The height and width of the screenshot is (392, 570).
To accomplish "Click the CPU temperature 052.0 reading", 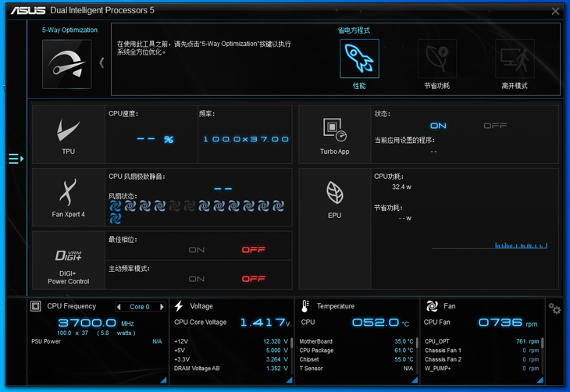I will pyautogui.click(x=380, y=323).
